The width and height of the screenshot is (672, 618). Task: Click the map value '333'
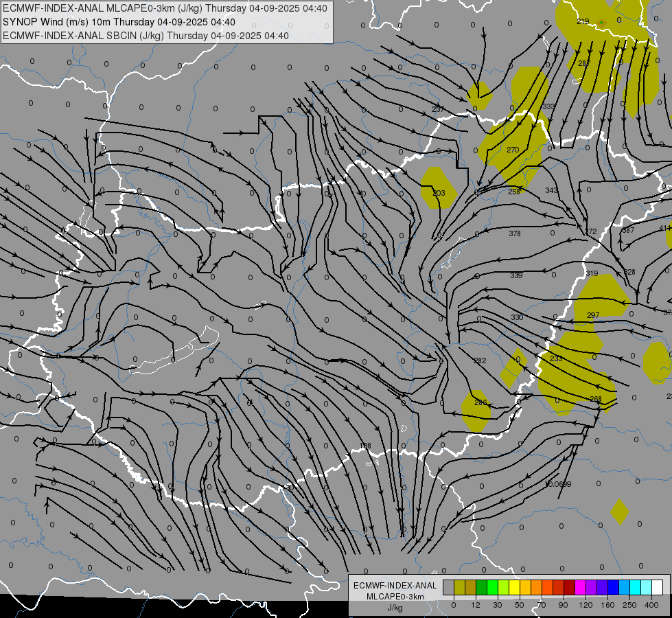click(x=548, y=106)
